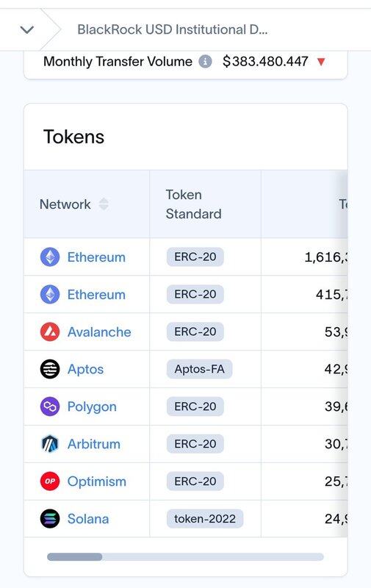
Task: Open the Avalanche network link
Action: coord(99,332)
